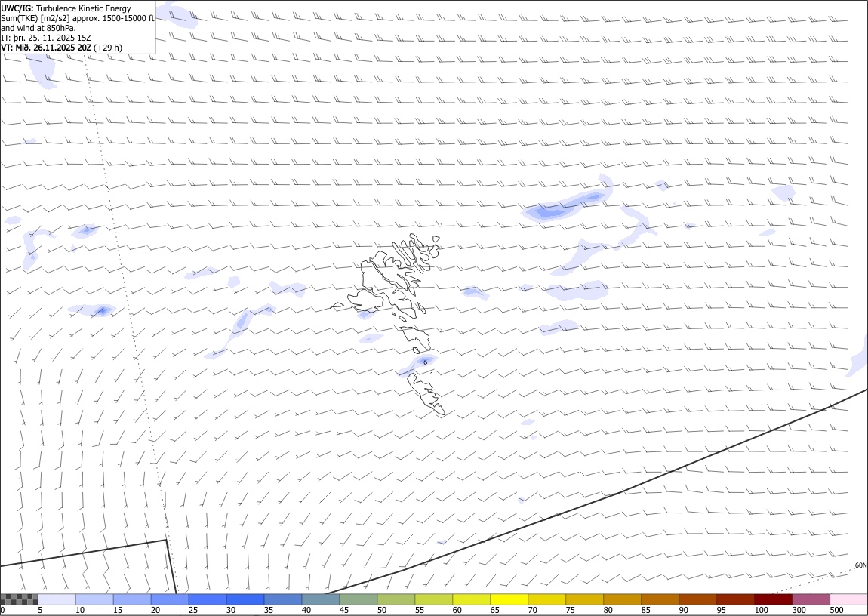Select the 80–85 orange-brown legend swatch

pyautogui.click(x=622, y=599)
